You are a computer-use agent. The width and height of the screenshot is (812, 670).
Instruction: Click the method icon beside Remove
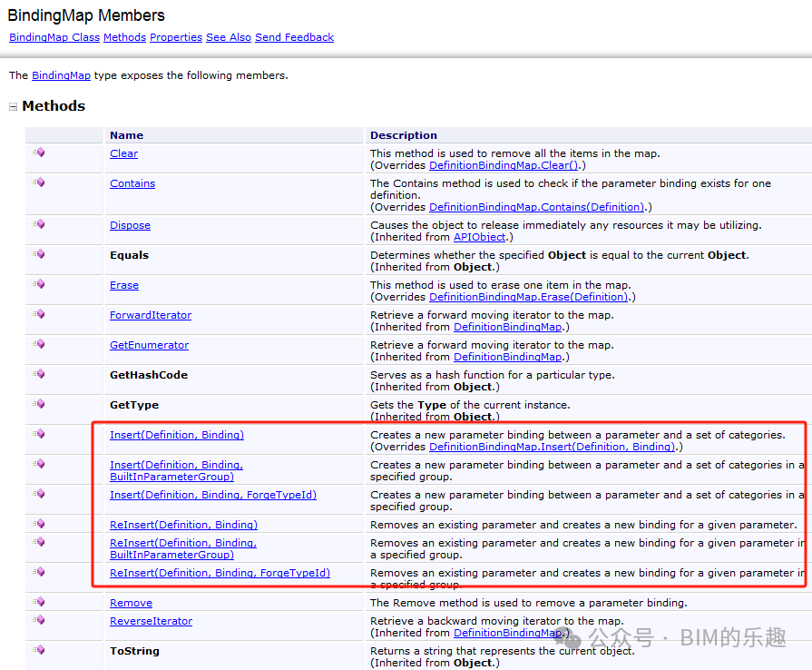[39, 602]
